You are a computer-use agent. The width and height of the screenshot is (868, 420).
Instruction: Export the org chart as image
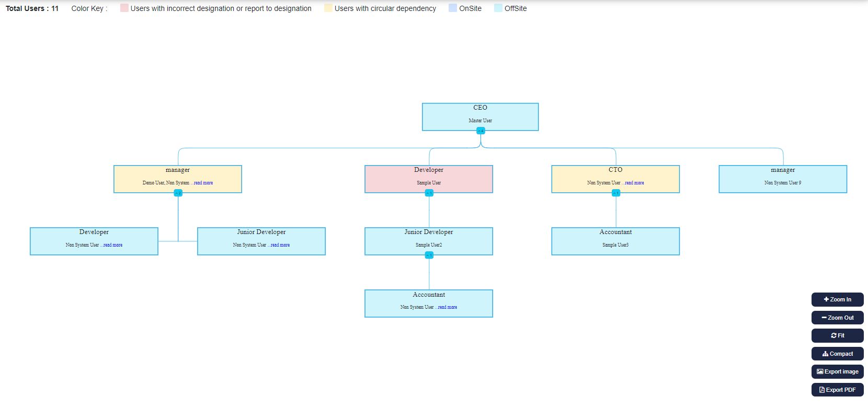point(837,371)
